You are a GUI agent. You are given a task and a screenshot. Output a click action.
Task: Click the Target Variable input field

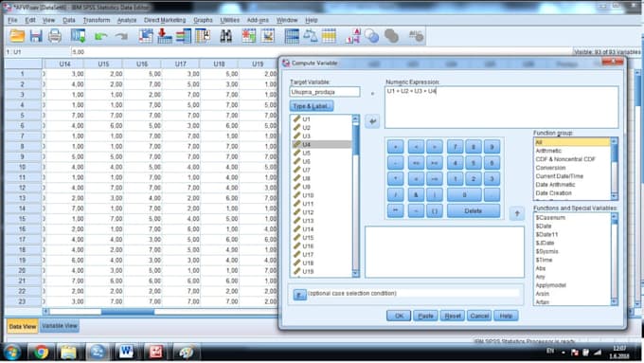[325, 92]
